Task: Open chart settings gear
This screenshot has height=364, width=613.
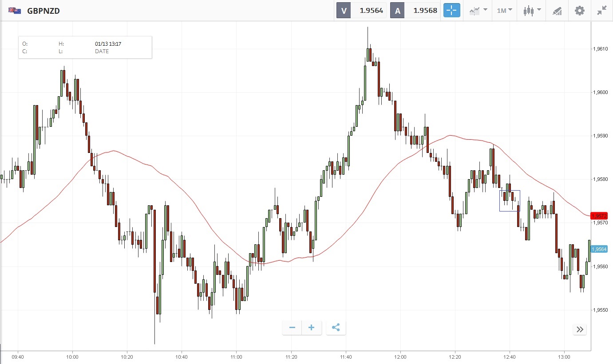Action: (580, 11)
